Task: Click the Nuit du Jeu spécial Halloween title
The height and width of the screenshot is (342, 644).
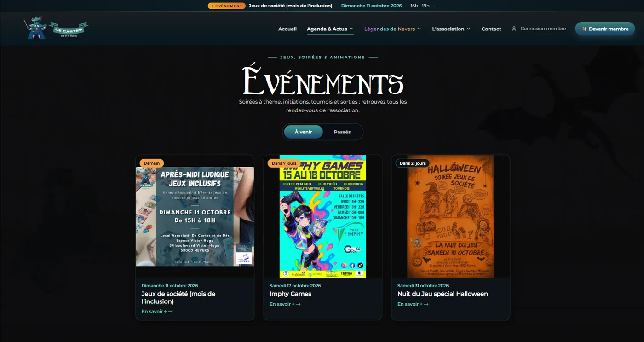Action: click(x=443, y=294)
